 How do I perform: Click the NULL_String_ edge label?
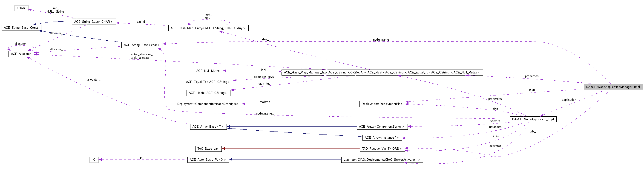tap(56, 12)
